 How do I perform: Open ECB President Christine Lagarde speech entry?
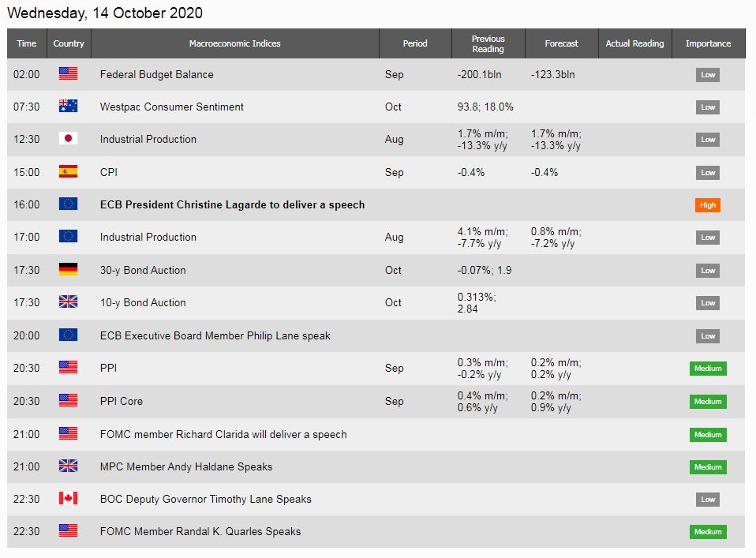pos(232,204)
